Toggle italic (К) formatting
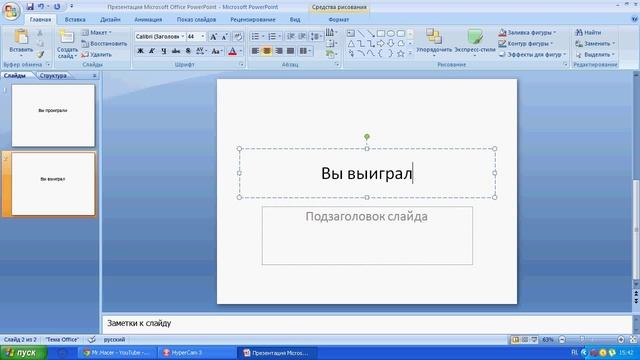This screenshot has width=640, height=360. (152, 51)
